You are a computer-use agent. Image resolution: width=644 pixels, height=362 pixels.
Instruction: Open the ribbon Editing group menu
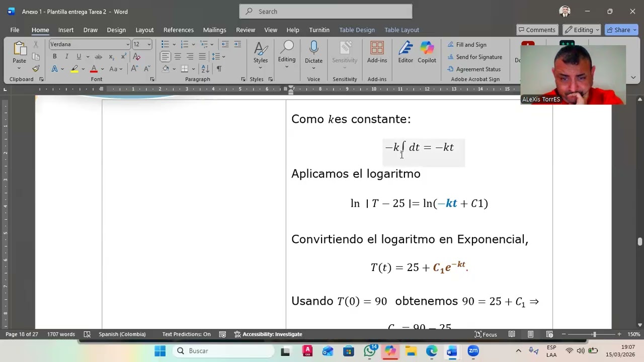pyautogui.click(x=287, y=54)
